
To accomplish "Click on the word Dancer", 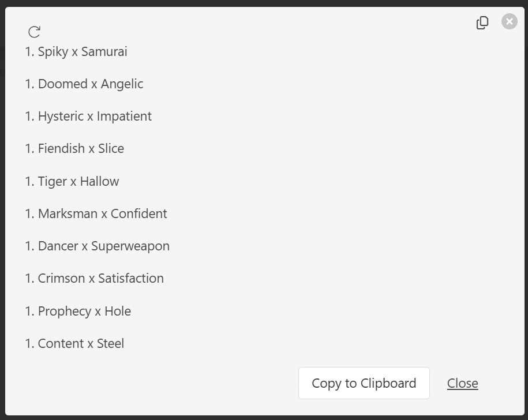I will pos(58,246).
